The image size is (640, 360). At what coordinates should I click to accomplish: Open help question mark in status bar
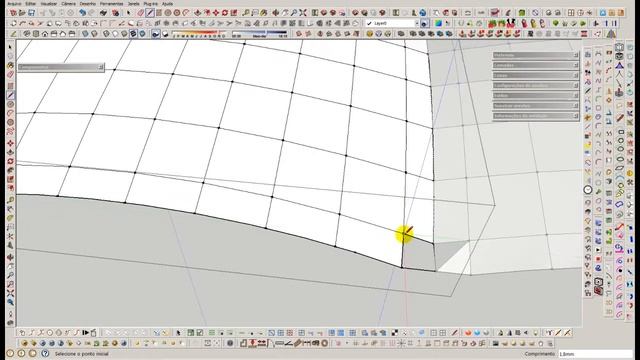pos(45,353)
